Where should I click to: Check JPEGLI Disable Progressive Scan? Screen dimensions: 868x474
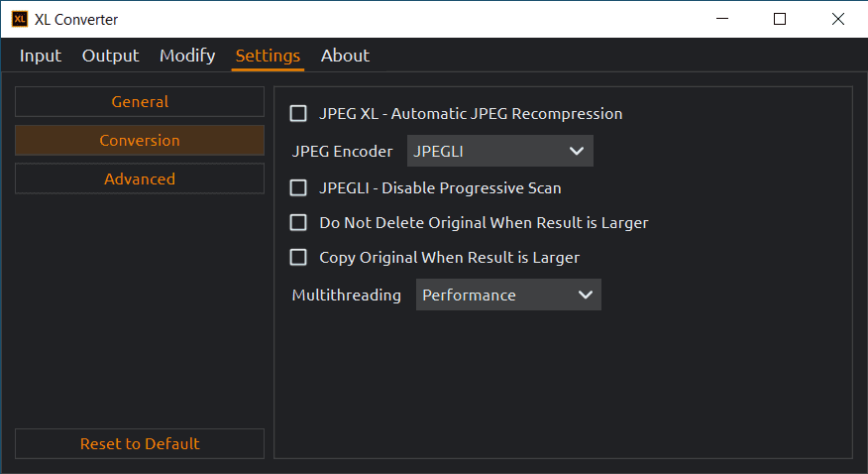tap(298, 187)
